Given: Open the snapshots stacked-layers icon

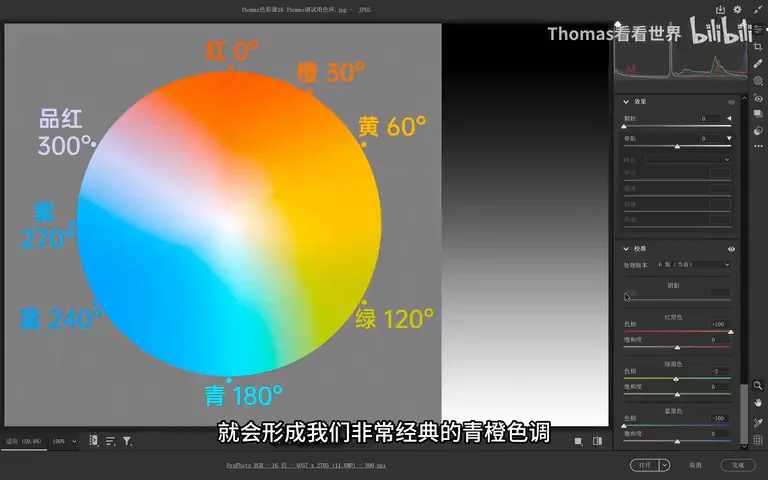Looking at the screenshot, I should (x=758, y=114).
